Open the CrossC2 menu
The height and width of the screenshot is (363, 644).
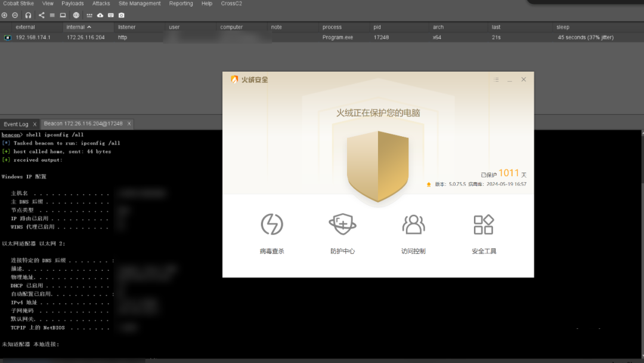(231, 4)
